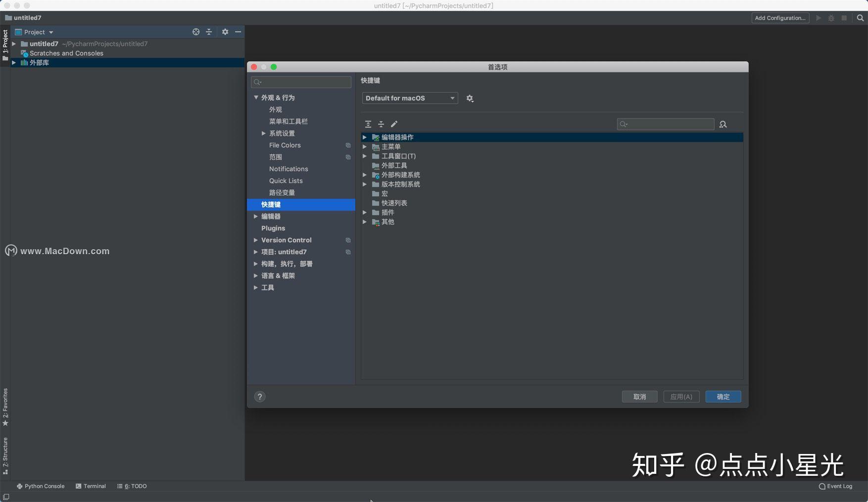This screenshot has width=868, height=502.
Task: Click the 取消 cancel button
Action: pos(639,396)
